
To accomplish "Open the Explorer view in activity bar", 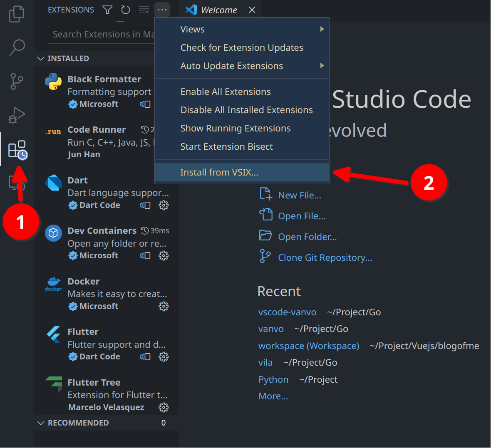I will point(17,14).
